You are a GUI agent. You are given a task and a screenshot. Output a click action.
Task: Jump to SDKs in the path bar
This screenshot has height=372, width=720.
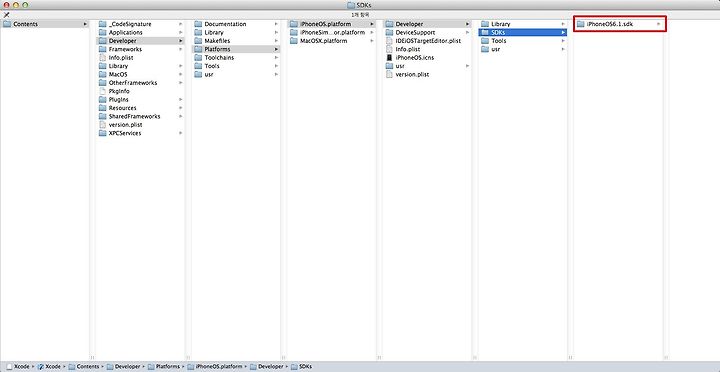(301, 366)
